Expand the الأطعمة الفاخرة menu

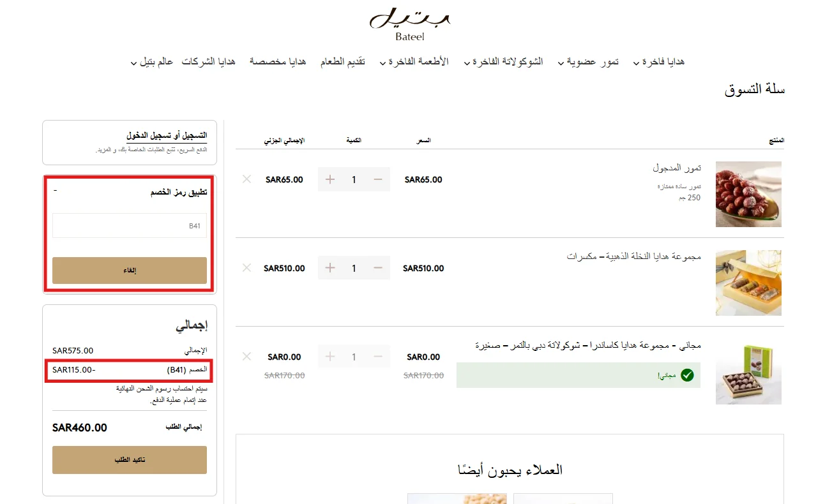[x=414, y=62]
